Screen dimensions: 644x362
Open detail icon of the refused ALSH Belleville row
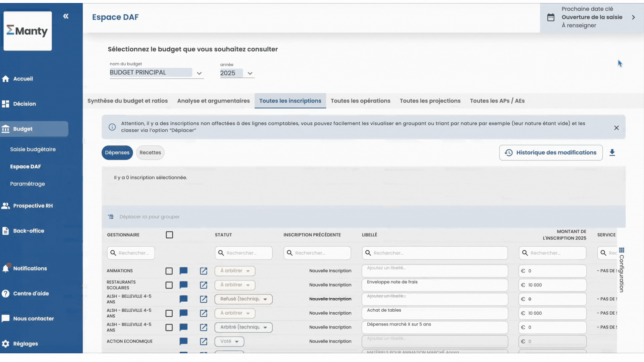pos(204,299)
